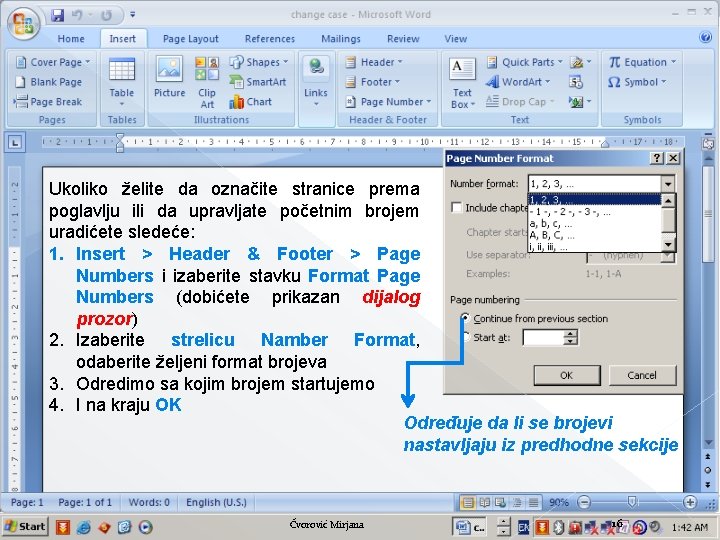
Task: Insert a Chart
Action: pyautogui.click(x=251, y=102)
